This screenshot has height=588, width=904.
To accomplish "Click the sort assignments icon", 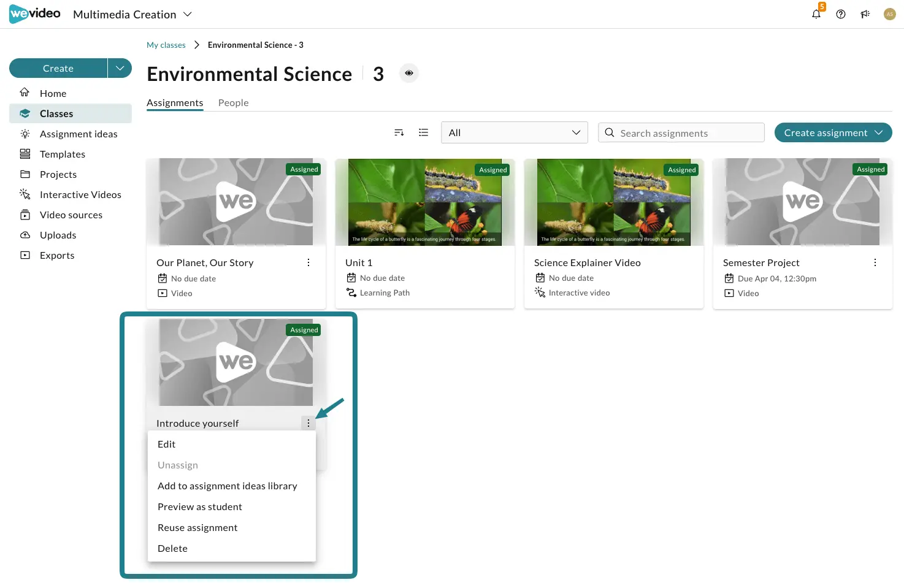I will [399, 132].
